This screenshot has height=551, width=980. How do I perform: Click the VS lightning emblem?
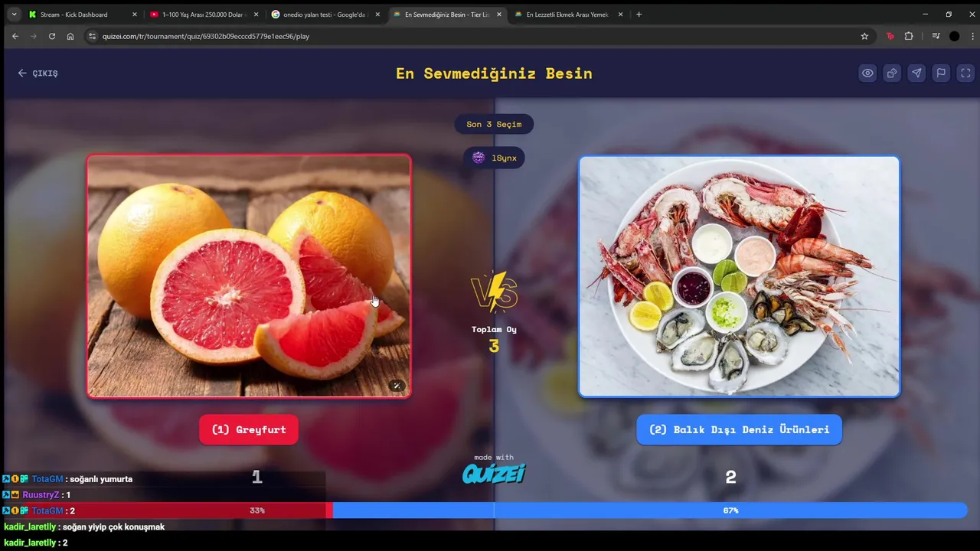(x=494, y=292)
